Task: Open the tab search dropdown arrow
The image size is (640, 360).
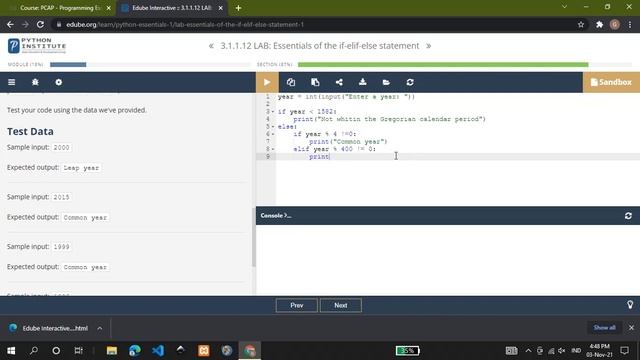Action: pos(564,7)
